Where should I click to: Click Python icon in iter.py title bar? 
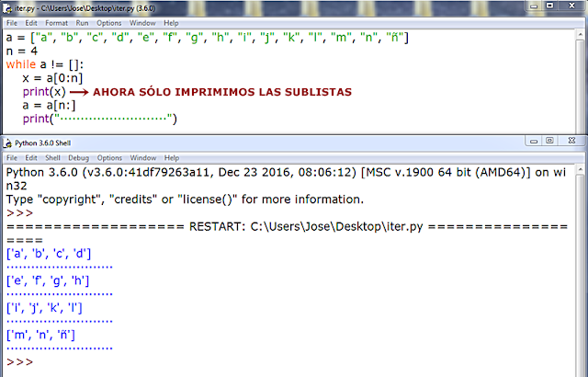coord(7,8)
